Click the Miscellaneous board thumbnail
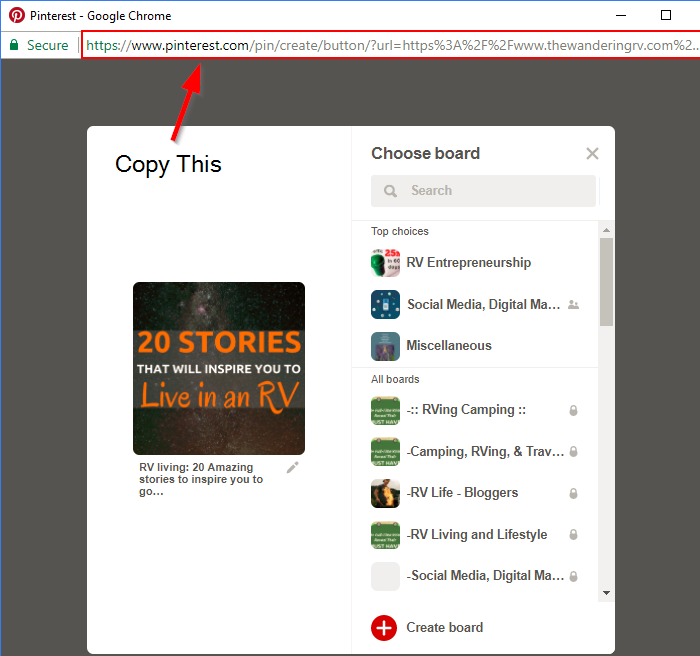This screenshot has width=700, height=656. click(x=385, y=346)
